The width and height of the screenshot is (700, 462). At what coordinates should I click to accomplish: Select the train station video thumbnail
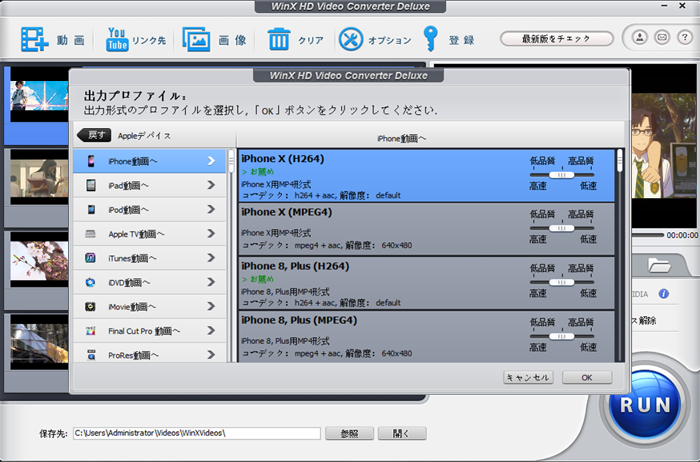[x=39, y=342]
